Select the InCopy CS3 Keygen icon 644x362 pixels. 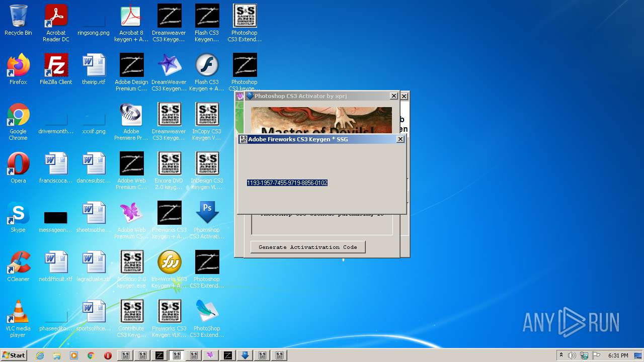207,122
